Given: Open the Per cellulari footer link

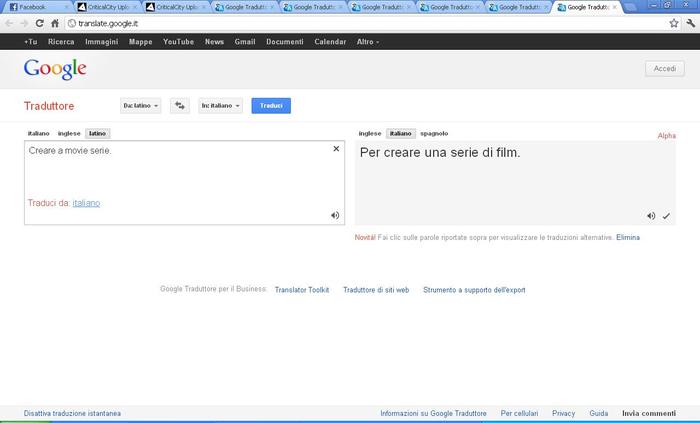Looking at the screenshot, I should coord(519,413).
